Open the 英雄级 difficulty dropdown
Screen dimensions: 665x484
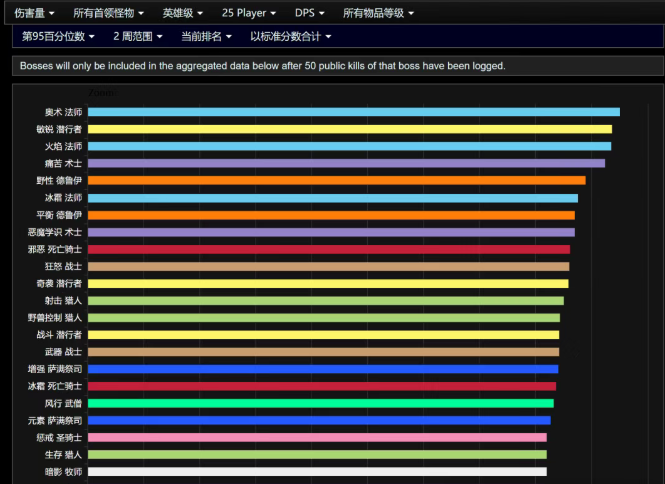click(x=183, y=13)
